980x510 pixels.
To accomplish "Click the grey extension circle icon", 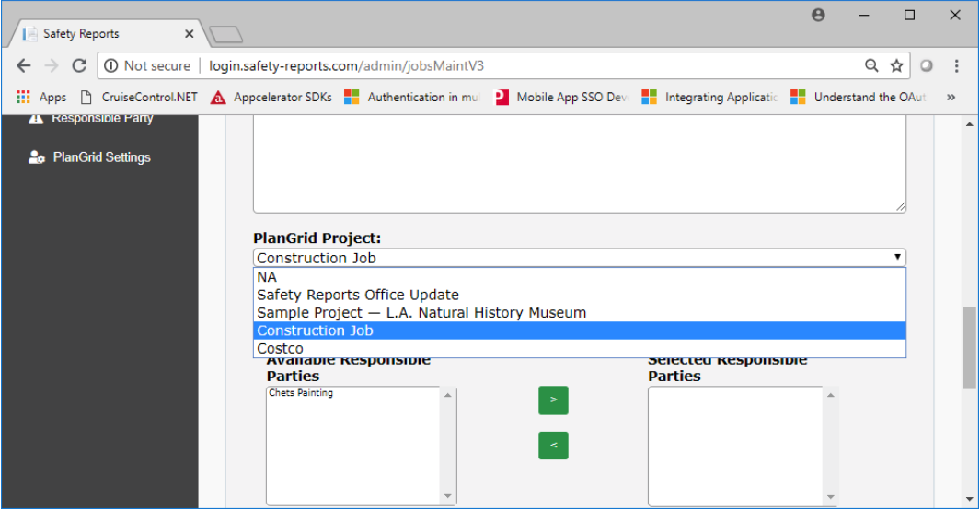I will (927, 65).
